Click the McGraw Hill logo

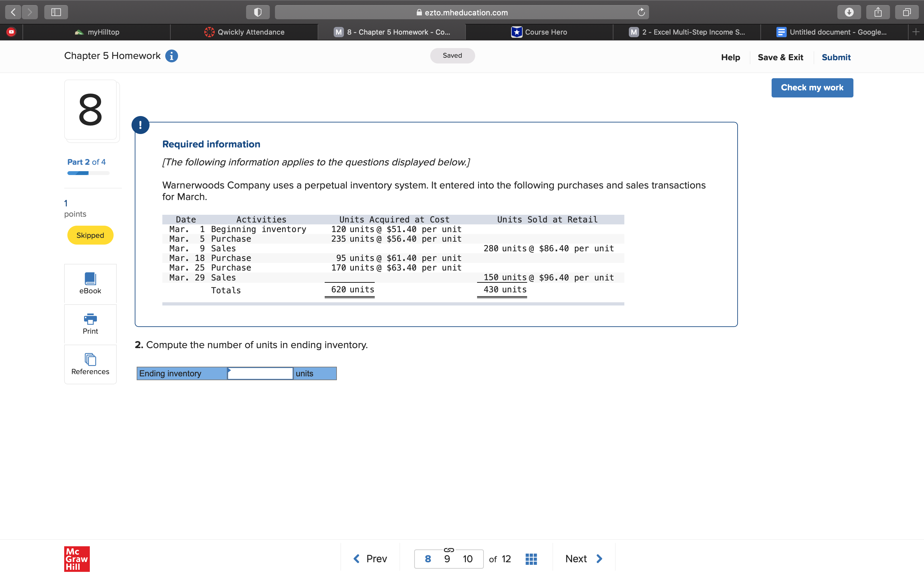[76, 559]
